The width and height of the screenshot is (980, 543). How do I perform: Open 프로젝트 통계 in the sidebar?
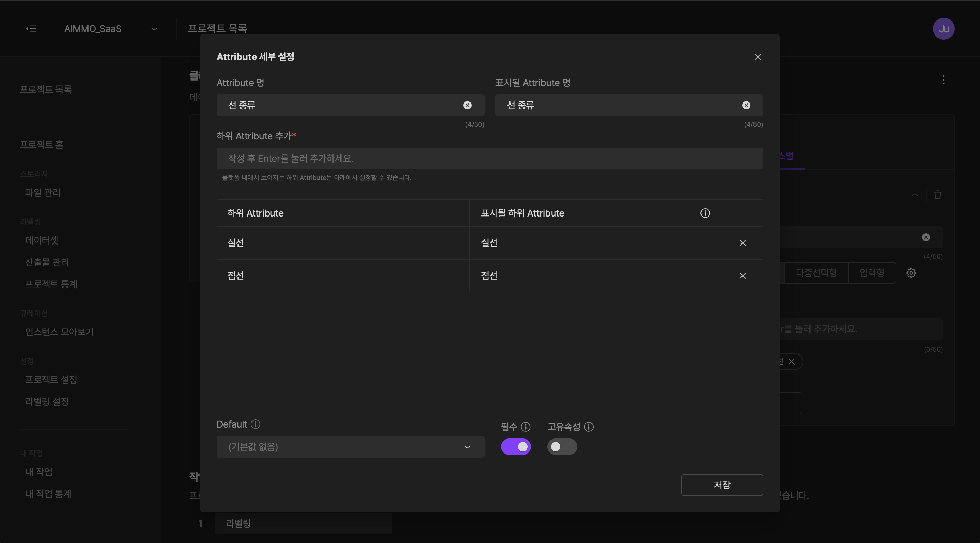51,284
